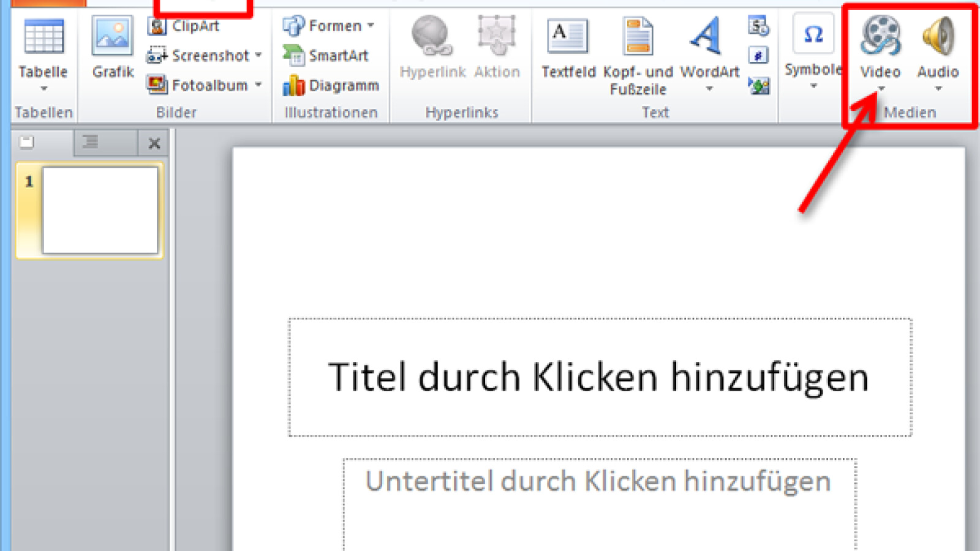This screenshot has width=980, height=551.
Task: Open the Fotoalbum dropdown arrow
Action: [x=258, y=86]
